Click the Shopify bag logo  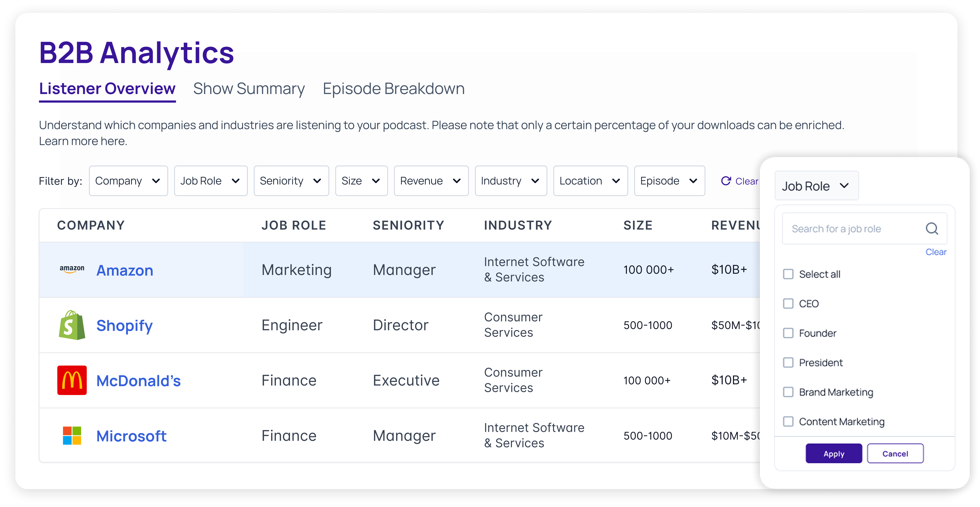pyautogui.click(x=72, y=325)
